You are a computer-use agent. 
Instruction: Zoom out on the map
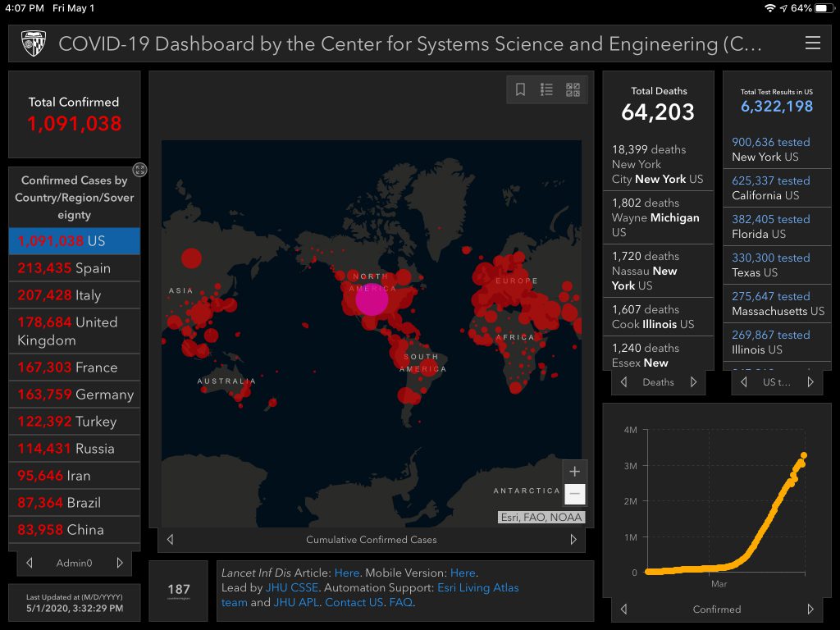tap(574, 494)
